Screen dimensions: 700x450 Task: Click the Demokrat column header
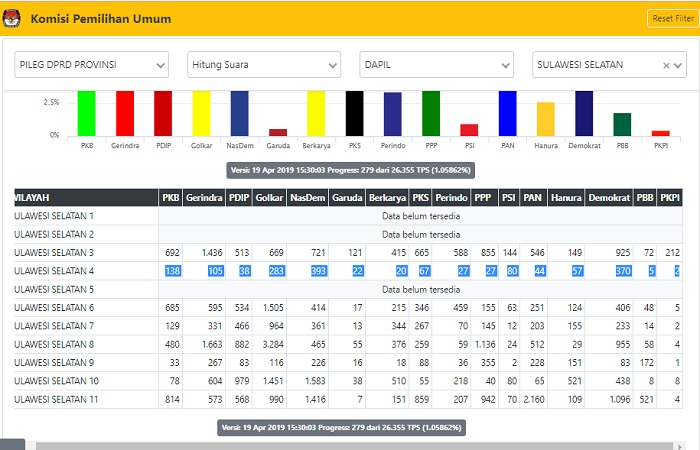coord(608,198)
